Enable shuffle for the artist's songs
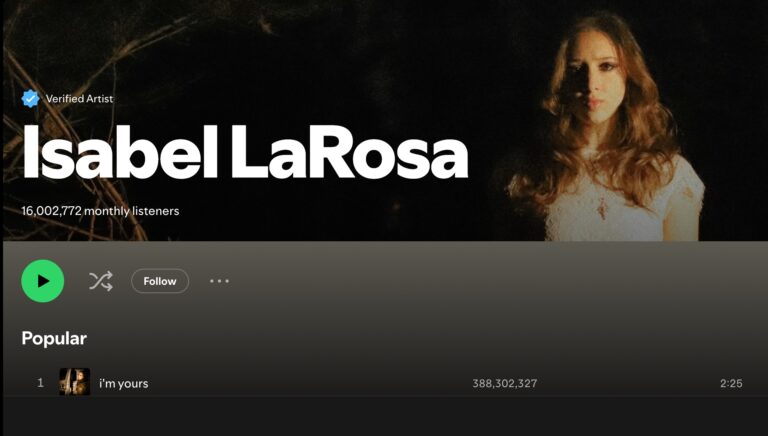Screen dimensions: 768x436 101,281
